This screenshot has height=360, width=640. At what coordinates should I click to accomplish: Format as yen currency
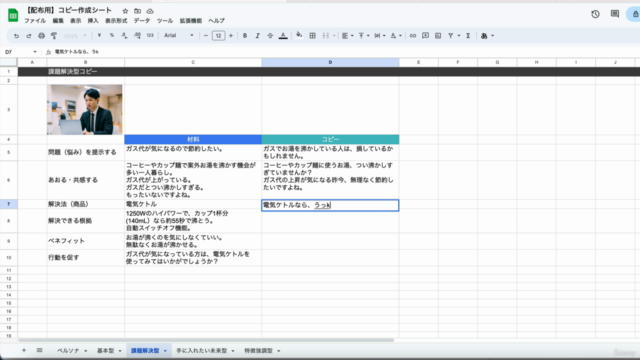(x=99, y=36)
